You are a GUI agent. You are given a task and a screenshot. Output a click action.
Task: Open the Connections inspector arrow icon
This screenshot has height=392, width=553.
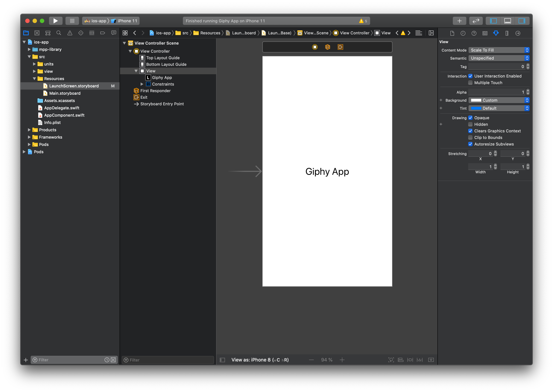(518, 33)
